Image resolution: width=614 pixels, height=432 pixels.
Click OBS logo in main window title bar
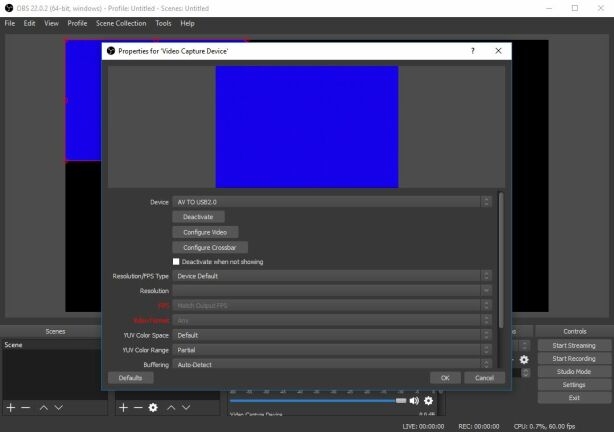tap(9, 8)
